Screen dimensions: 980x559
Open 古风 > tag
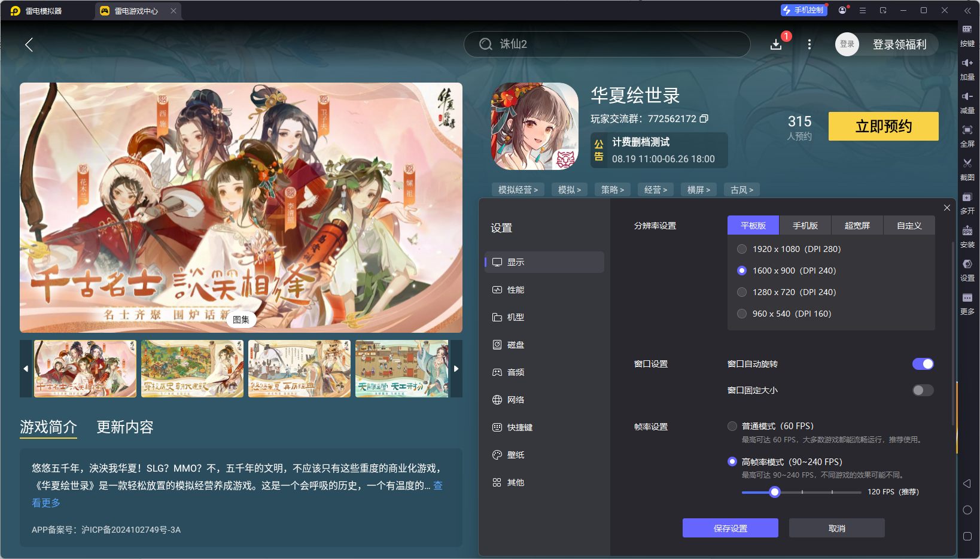point(742,190)
